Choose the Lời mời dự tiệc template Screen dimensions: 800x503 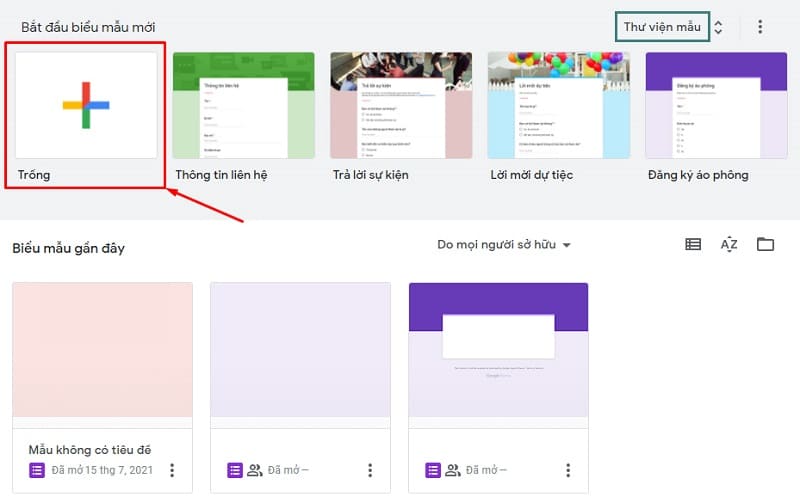(558, 106)
